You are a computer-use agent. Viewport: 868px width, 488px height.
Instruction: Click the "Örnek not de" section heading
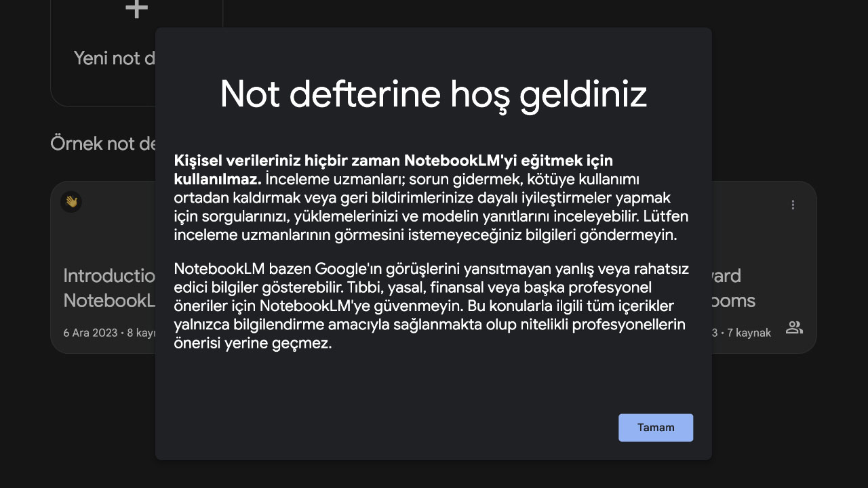click(x=103, y=144)
